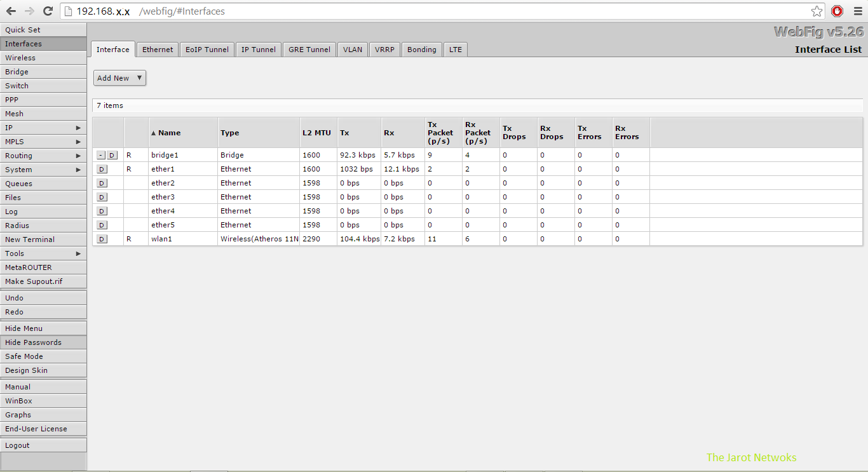Disable wlan1 using the D button

102,238
